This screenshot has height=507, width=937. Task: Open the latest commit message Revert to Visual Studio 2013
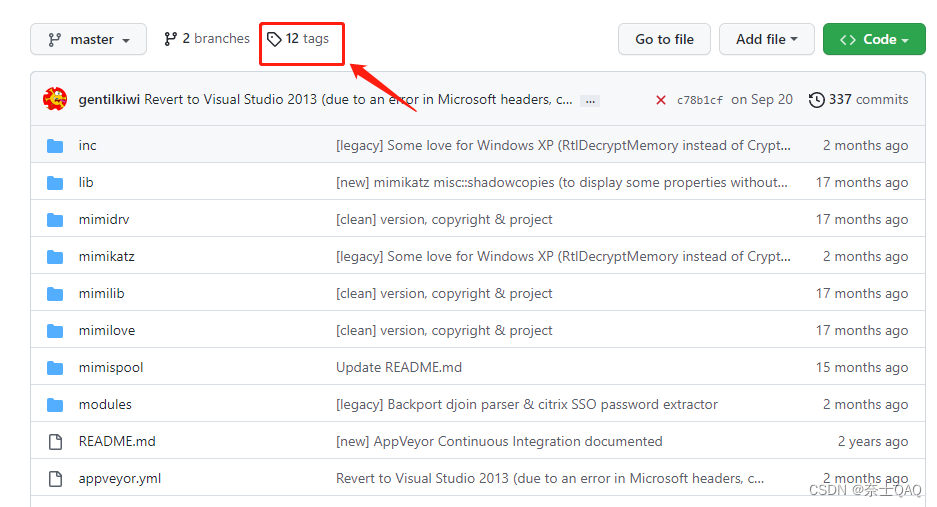click(x=358, y=99)
